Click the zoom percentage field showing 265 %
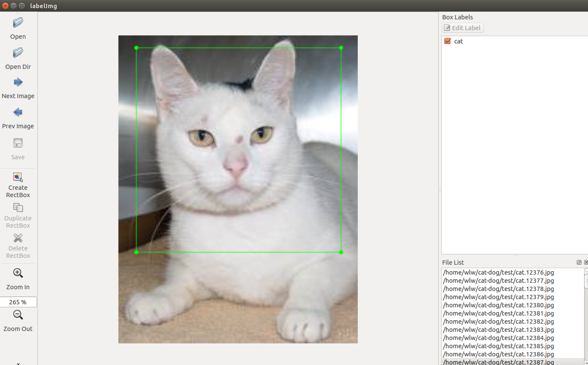The height and width of the screenshot is (365, 588). 18,302
